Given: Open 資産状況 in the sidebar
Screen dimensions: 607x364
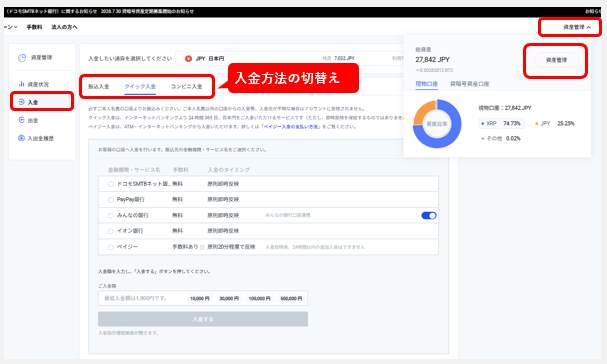Looking at the screenshot, I should click(38, 84).
